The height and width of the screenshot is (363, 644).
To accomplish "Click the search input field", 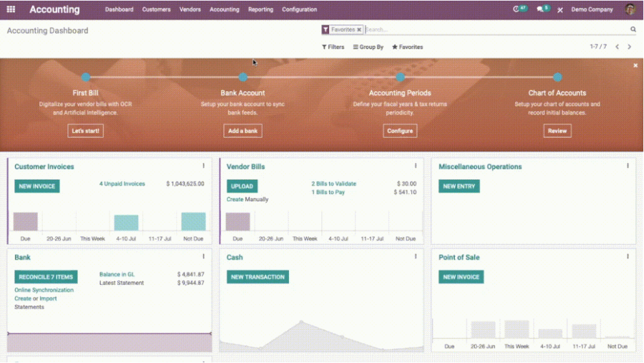I will click(492, 30).
